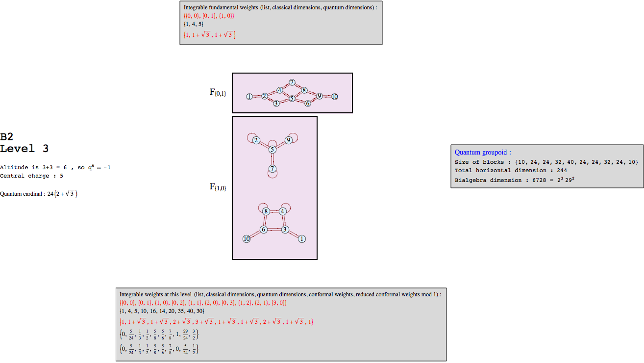Click the 'Level 3' heading
The height and width of the screenshot is (363, 644).
click(24, 149)
